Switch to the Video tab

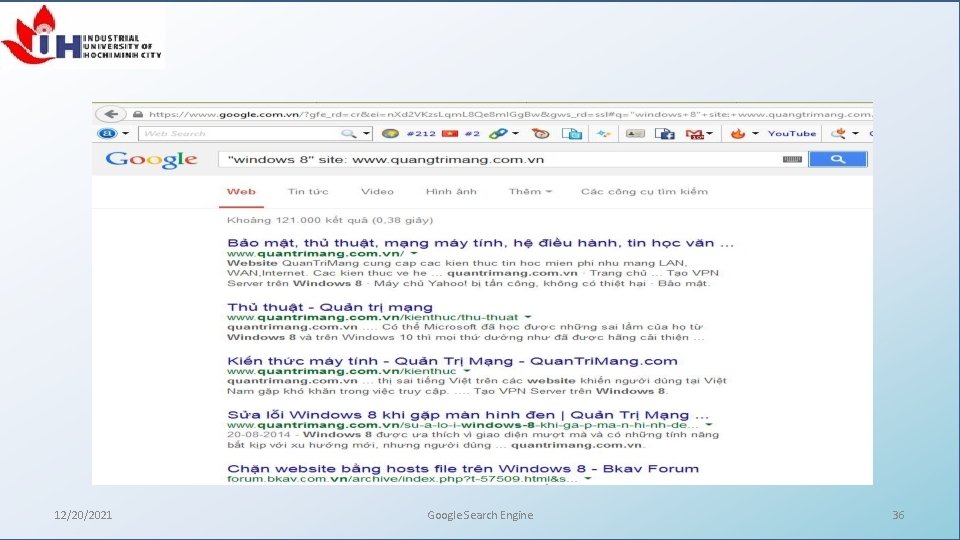tap(377, 192)
